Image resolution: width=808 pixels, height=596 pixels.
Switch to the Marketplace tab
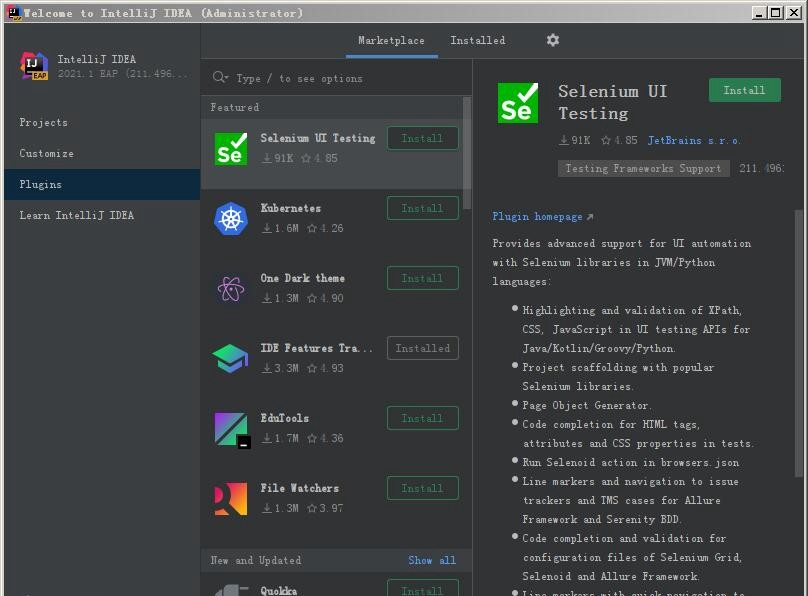point(392,40)
